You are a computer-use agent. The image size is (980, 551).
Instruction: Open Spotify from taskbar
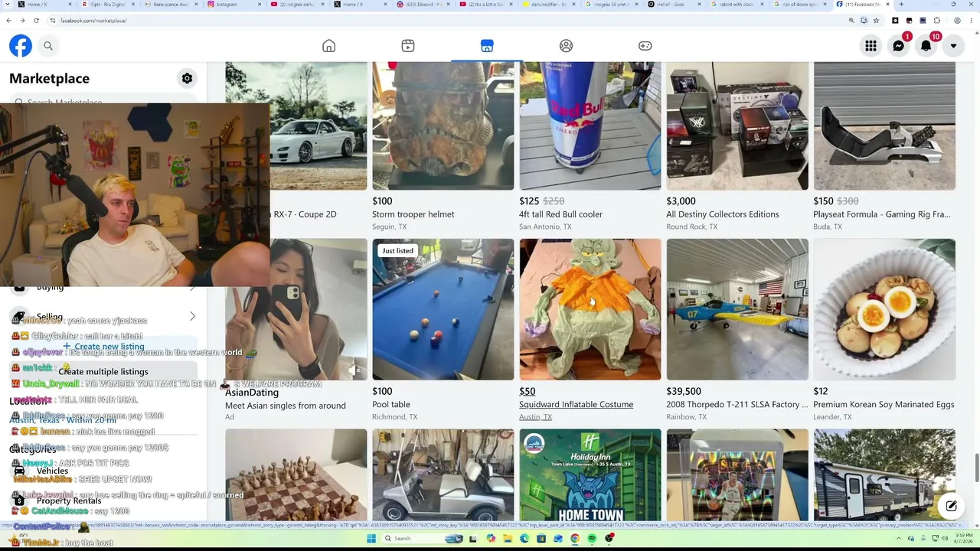pyautogui.click(x=592, y=539)
